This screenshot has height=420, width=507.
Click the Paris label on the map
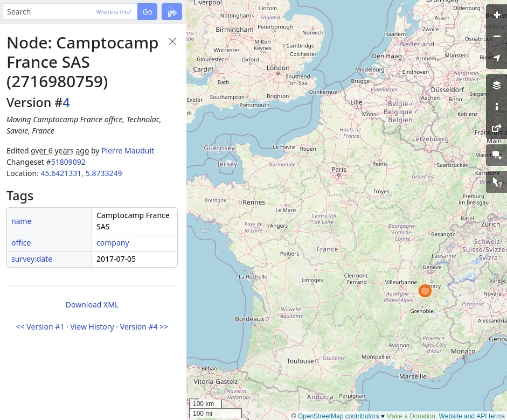[x=339, y=169]
